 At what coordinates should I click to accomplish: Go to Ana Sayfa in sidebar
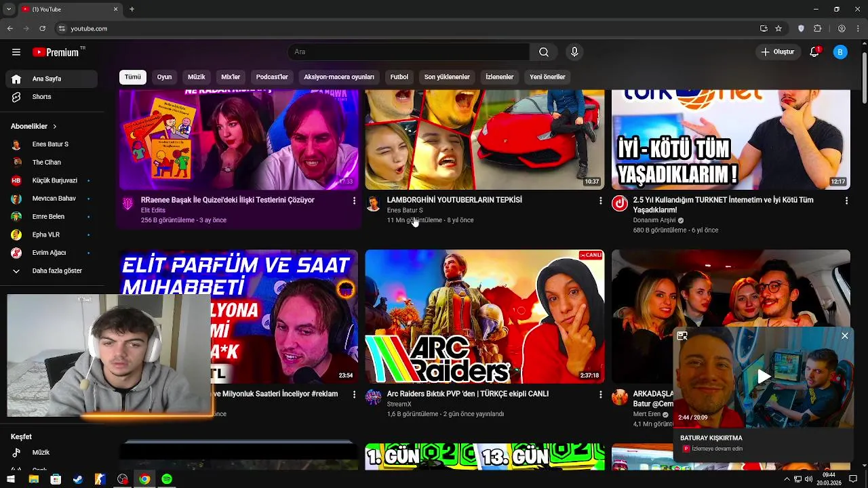click(52, 79)
